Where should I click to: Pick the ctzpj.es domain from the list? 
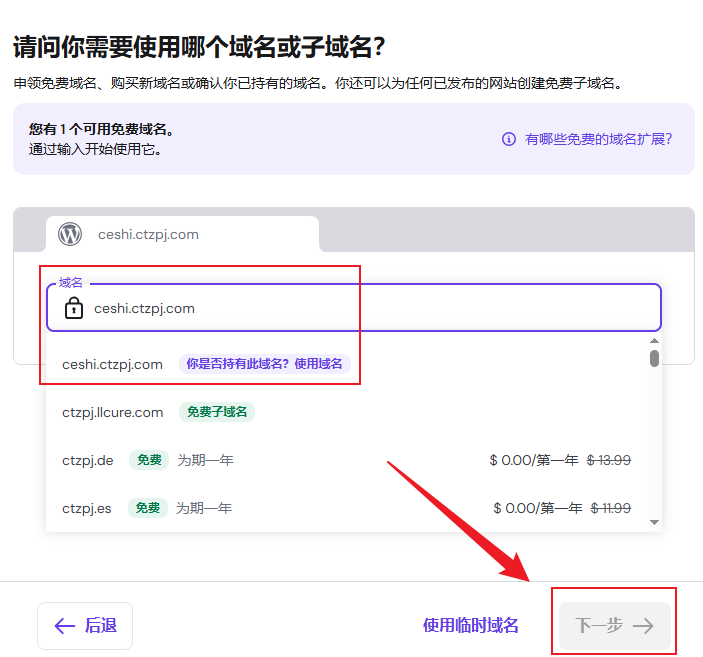pos(87,508)
